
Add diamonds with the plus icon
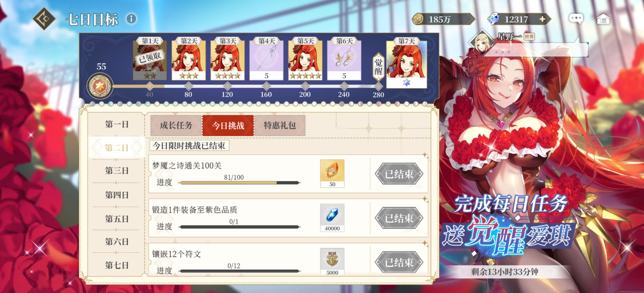pos(542,19)
